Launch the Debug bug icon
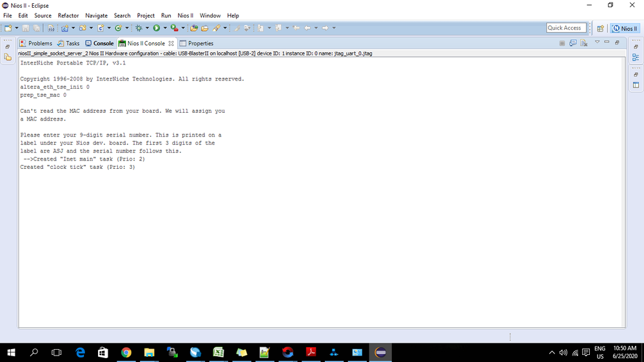Image resolution: width=644 pixels, height=362 pixels. click(x=139, y=28)
